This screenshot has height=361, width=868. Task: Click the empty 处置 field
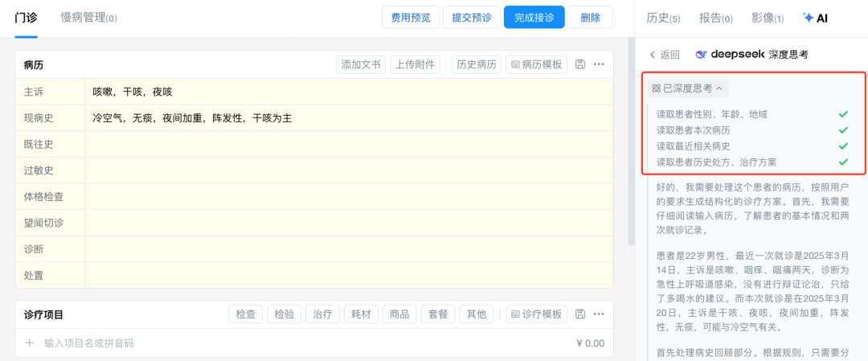(349, 275)
